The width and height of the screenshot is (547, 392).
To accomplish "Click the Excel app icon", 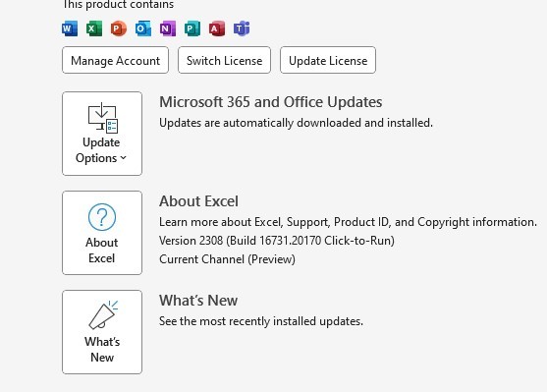I will 94,28.
